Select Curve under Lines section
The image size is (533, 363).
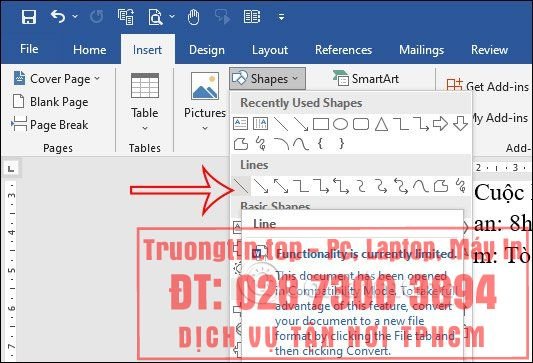421,186
